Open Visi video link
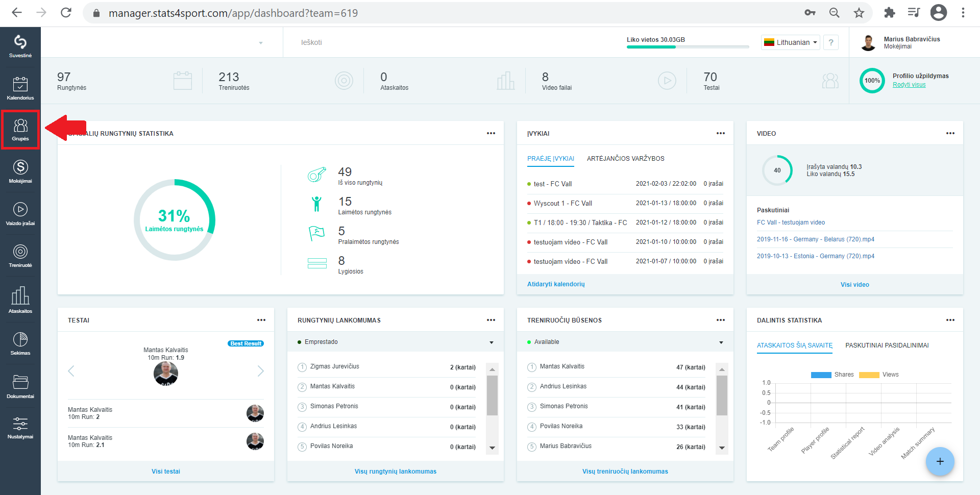 tap(855, 285)
